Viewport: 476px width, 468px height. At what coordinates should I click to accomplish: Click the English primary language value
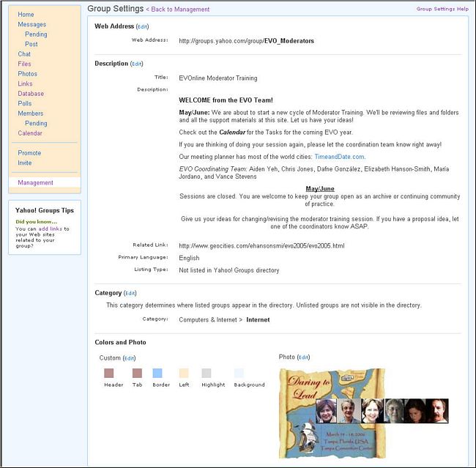[x=189, y=258]
